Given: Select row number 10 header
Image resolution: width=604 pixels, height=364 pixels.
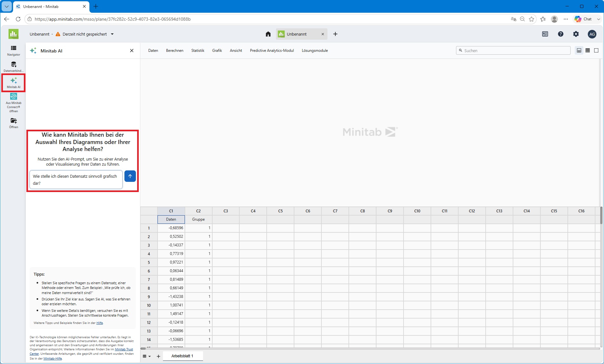Looking at the screenshot, I should (x=149, y=305).
